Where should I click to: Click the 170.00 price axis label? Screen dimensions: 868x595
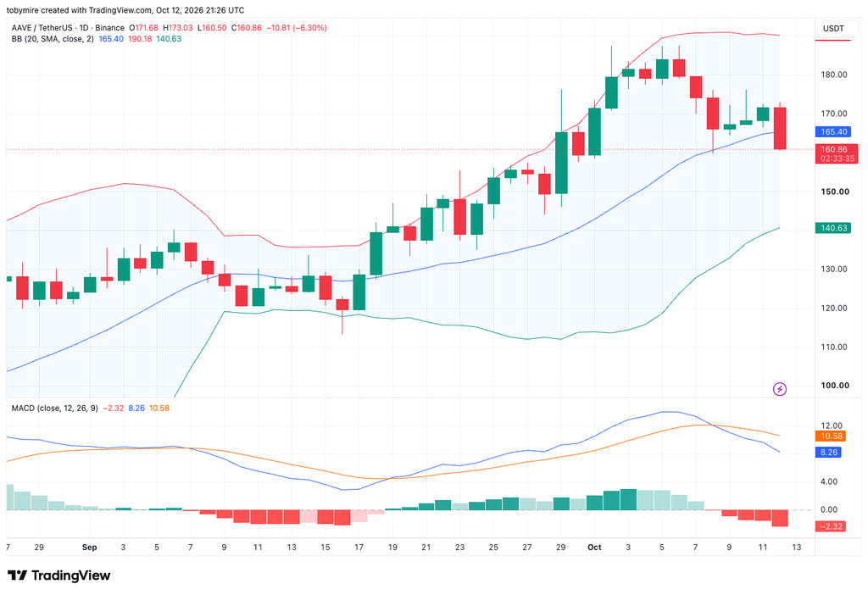pyautogui.click(x=834, y=114)
